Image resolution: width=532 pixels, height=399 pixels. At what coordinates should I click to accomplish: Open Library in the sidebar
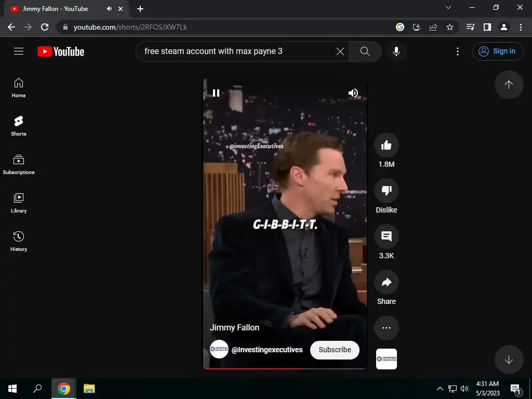coord(19,203)
